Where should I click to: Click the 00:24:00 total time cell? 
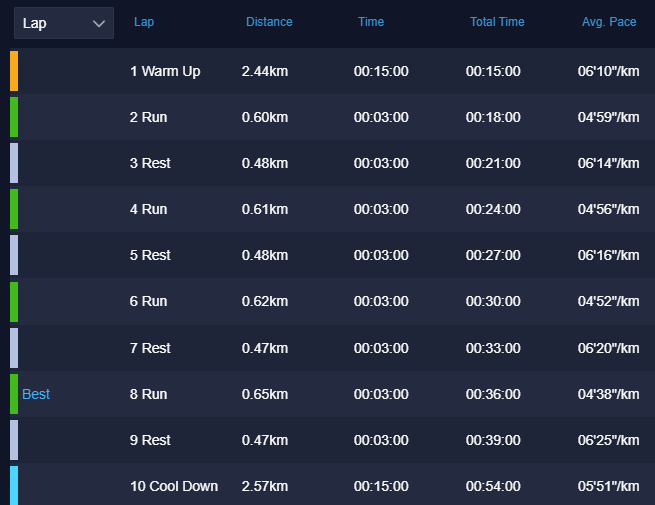click(493, 209)
